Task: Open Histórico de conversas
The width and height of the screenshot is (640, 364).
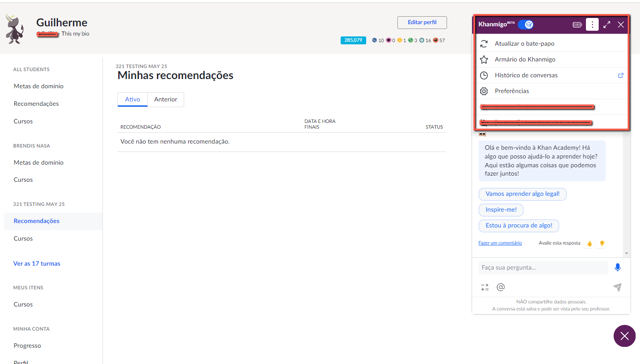Action: point(552,75)
